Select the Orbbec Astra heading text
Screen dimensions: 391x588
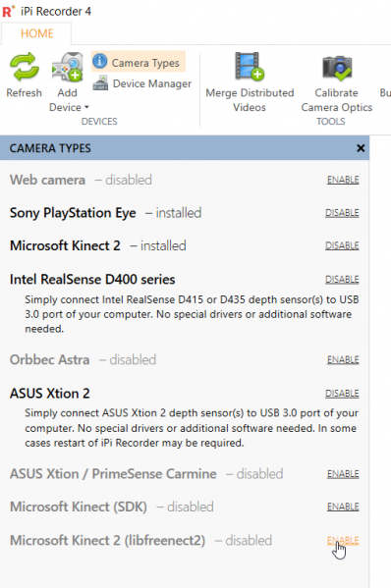(49, 360)
